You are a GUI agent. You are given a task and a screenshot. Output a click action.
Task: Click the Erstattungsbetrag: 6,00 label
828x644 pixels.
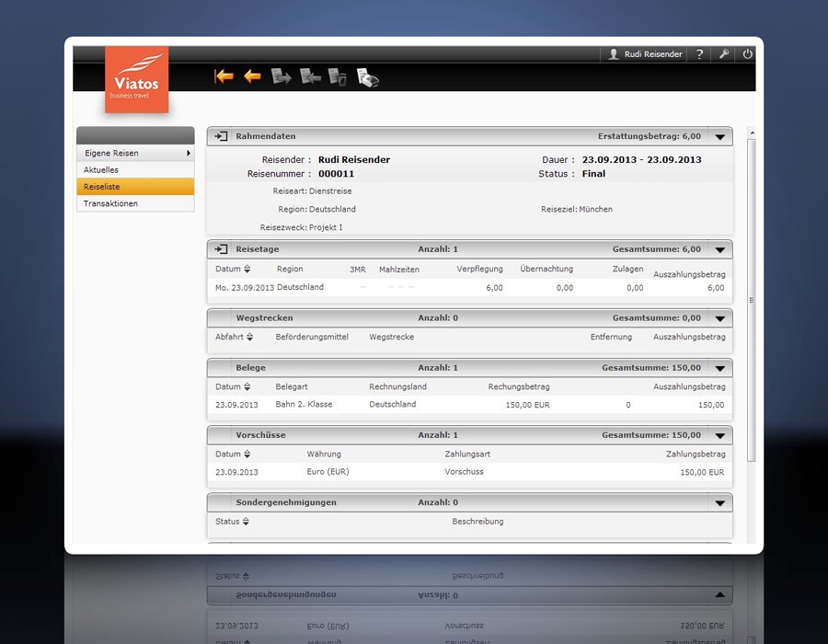pos(649,136)
